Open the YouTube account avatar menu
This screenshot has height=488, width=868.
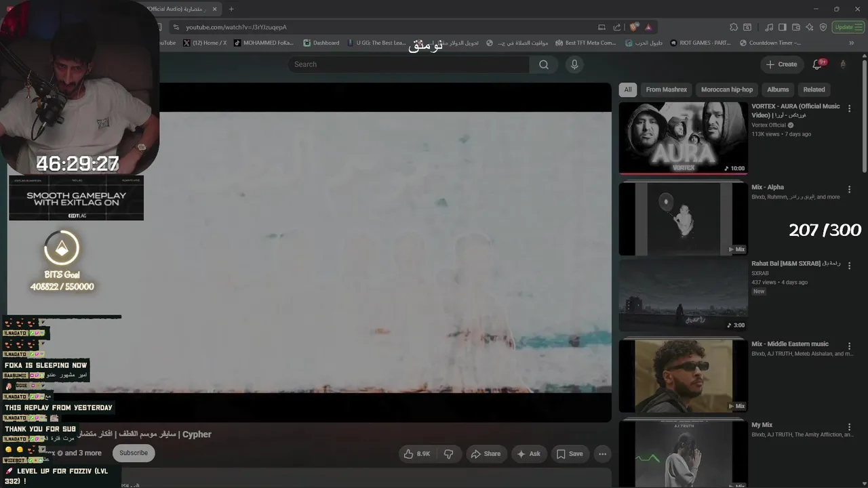[x=843, y=64]
